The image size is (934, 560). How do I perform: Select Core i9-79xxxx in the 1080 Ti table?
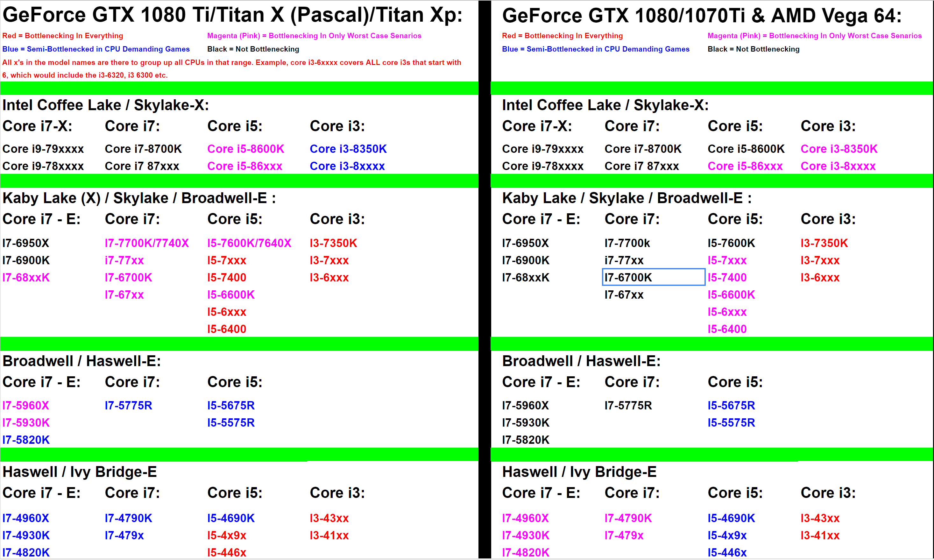43,149
